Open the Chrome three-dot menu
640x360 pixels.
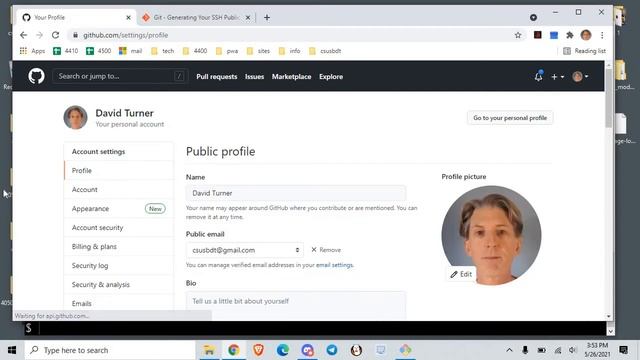pyautogui.click(x=602, y=35)
